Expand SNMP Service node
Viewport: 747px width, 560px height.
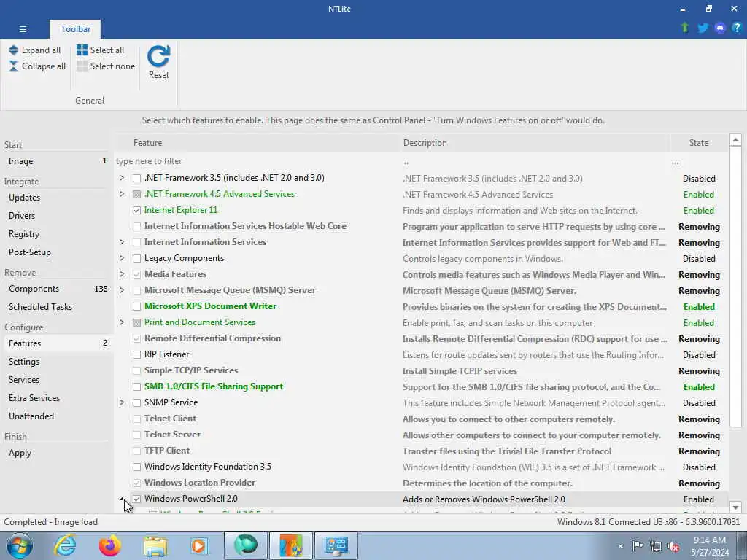122,402
